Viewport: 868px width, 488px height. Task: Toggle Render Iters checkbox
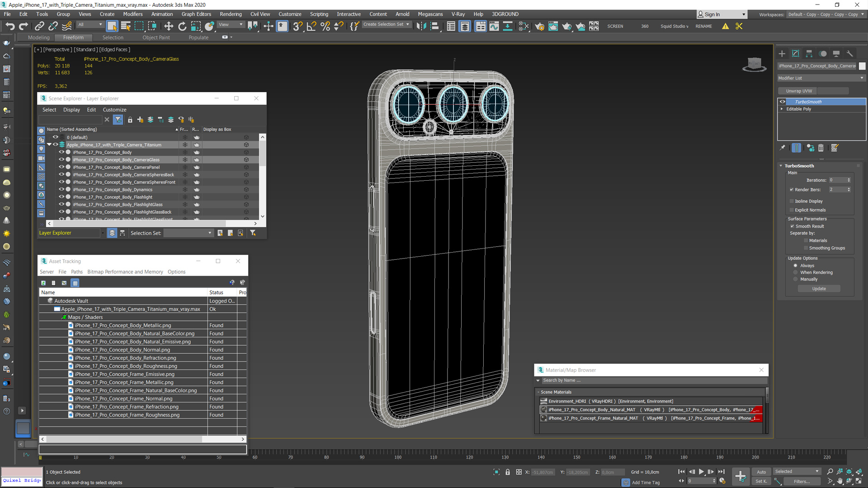(x=792, y=190)
